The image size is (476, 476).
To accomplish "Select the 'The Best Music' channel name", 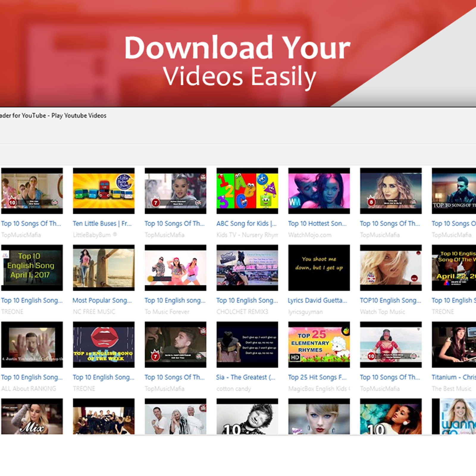I will (x=451, y=389).
